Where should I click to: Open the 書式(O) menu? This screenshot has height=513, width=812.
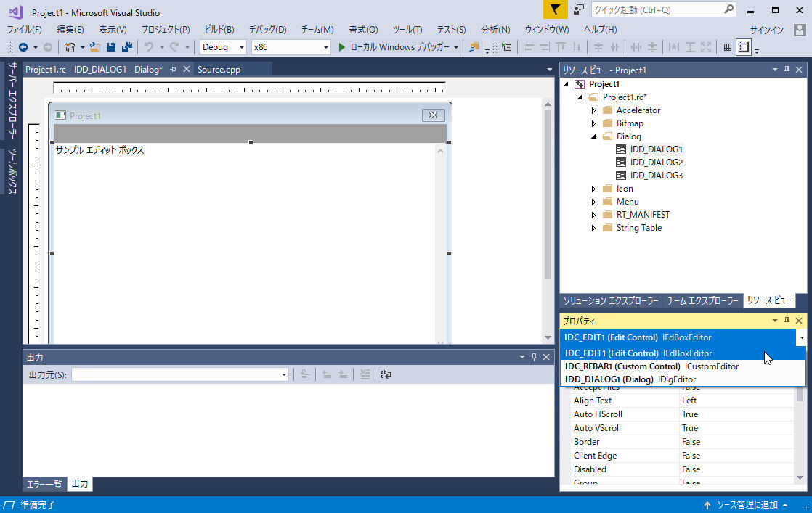coord(363,30)
